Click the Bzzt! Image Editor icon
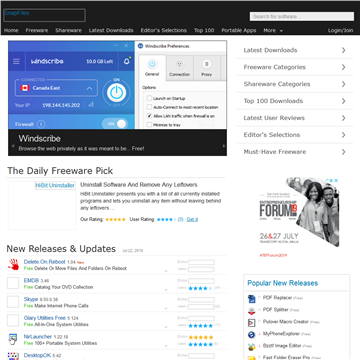Image resolution: width=360 pixels, height=360 pixels. (x=251, y=346)
